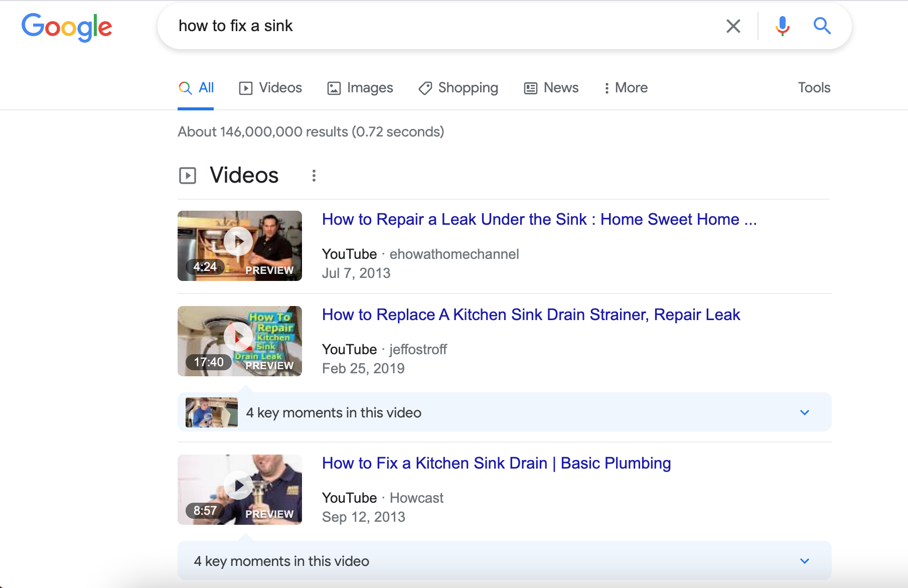
Task: Click the Howcast channel name
Action: pyautogui.click(x=416, y=498)
